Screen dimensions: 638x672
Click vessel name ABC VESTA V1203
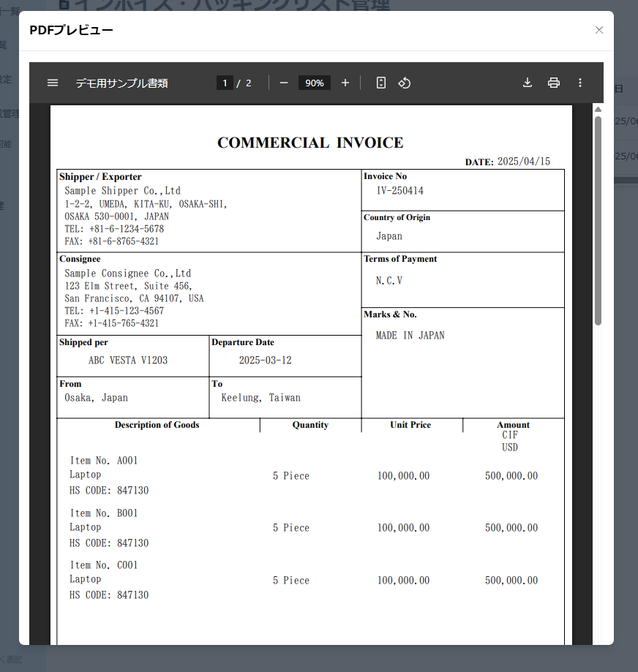(128, 360)
